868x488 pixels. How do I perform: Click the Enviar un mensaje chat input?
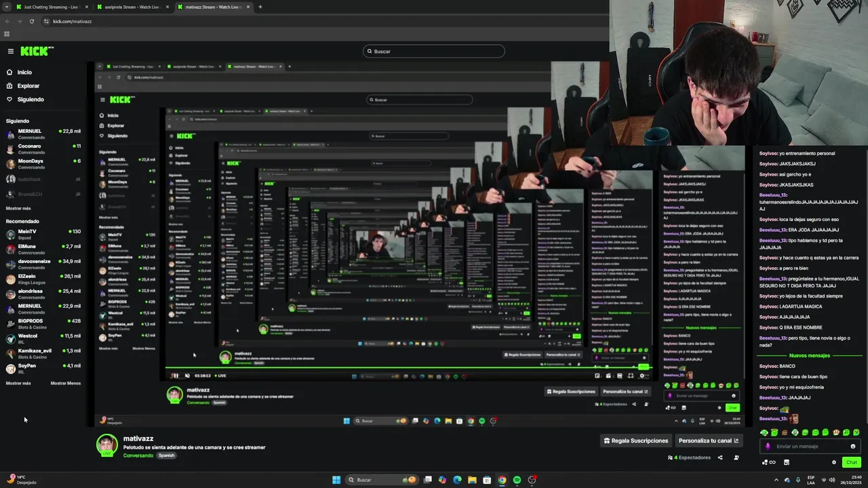[x=810, y=446]
